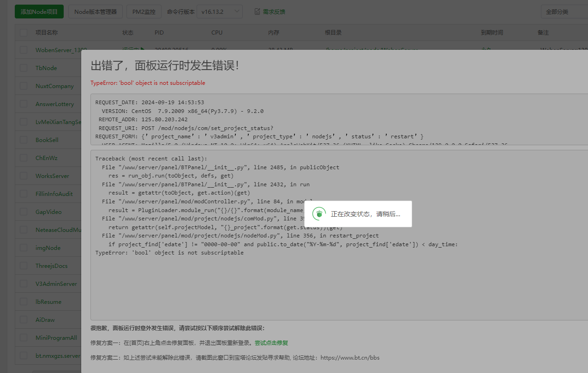Open the AiDraw project name
This screenshot has height=373, width=588.
[x=45, y=320]
